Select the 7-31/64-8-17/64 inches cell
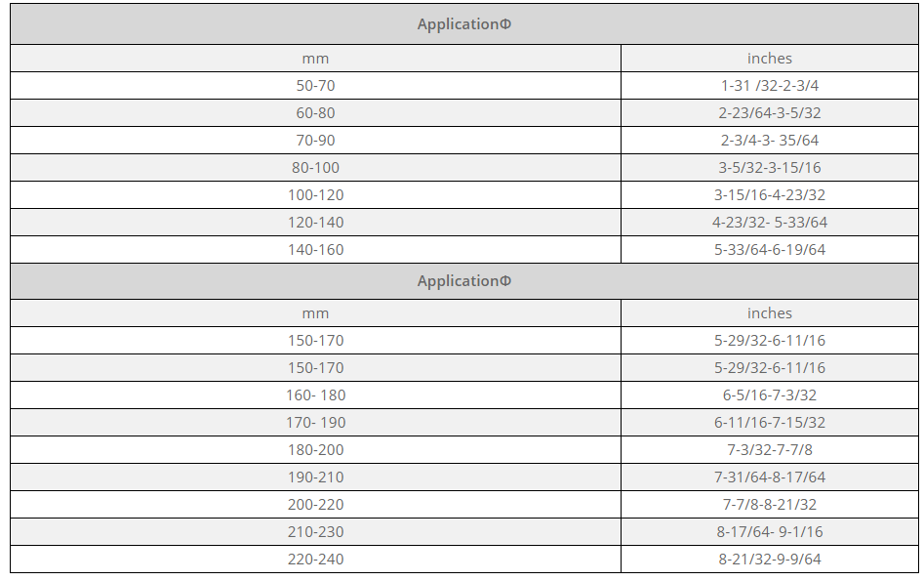Image resolution: width=924 pixels, height=581 pixels. click(x=770, y=477)
